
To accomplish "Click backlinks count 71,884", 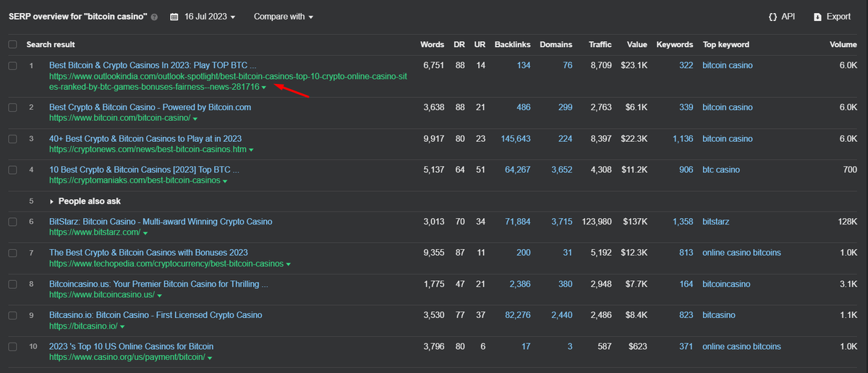I will (x=518, y=222).
